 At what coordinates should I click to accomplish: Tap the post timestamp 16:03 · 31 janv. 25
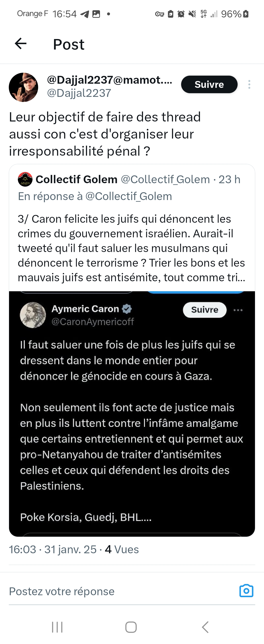coord(53,550)
